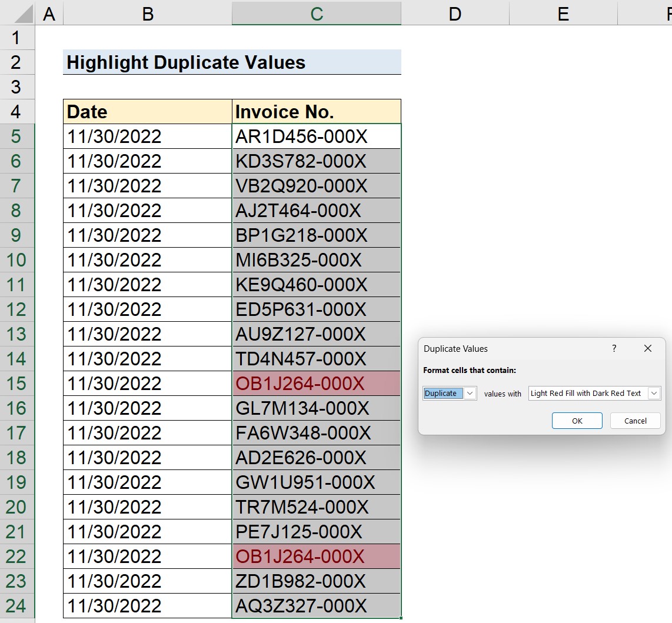Select the Date header cell
The height and width of the screenshot is (623, 672).
tap(147, 111)
